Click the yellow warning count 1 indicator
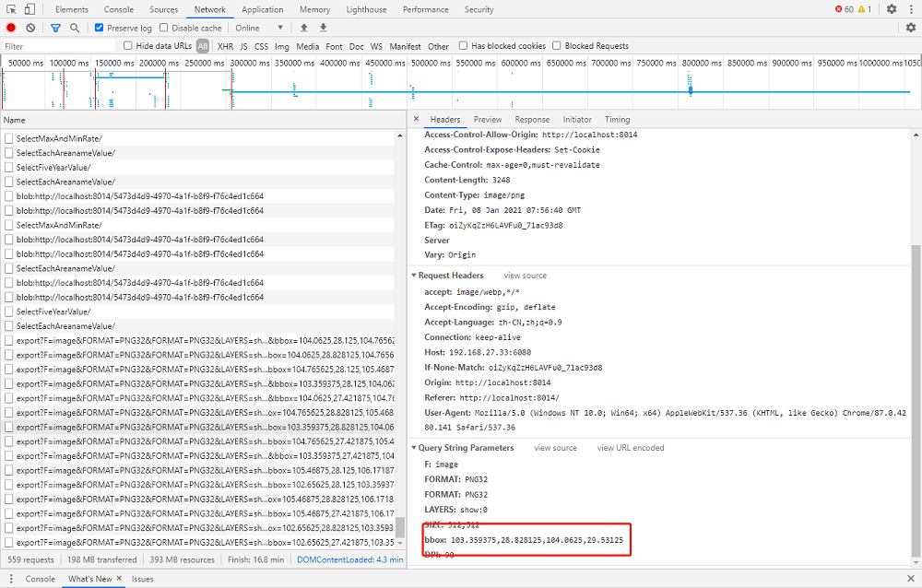Image resolution: width=922 pixels, height=588 pixels. pos(865,9)
